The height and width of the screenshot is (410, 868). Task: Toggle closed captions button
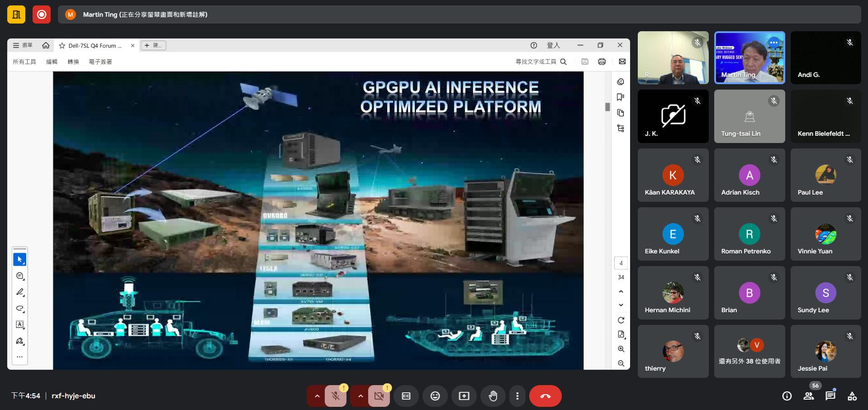coord(406,396)
